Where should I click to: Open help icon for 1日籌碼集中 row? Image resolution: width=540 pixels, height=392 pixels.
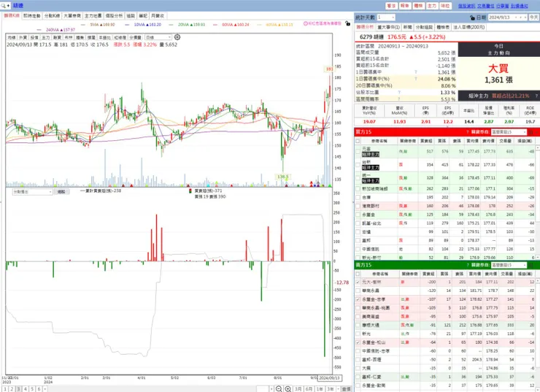point(416,72)
